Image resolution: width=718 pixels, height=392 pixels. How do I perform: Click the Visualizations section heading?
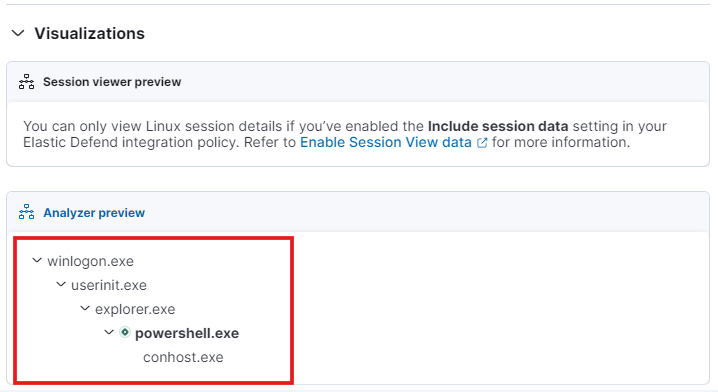coord(89,33)
